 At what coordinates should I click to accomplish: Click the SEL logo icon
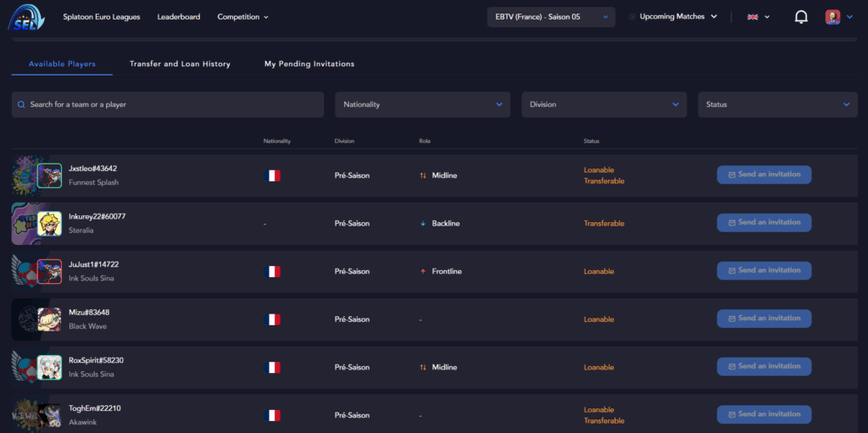click(x=26, y=17)
